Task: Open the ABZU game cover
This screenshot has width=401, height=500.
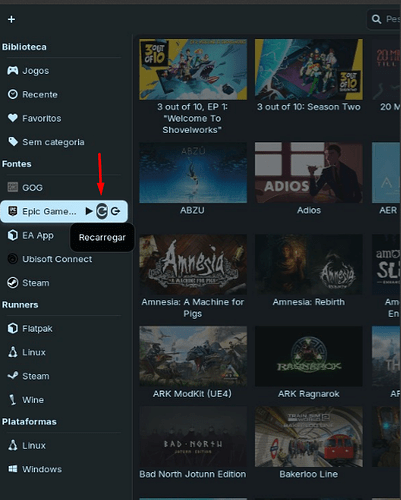Action: coord(193,173)
